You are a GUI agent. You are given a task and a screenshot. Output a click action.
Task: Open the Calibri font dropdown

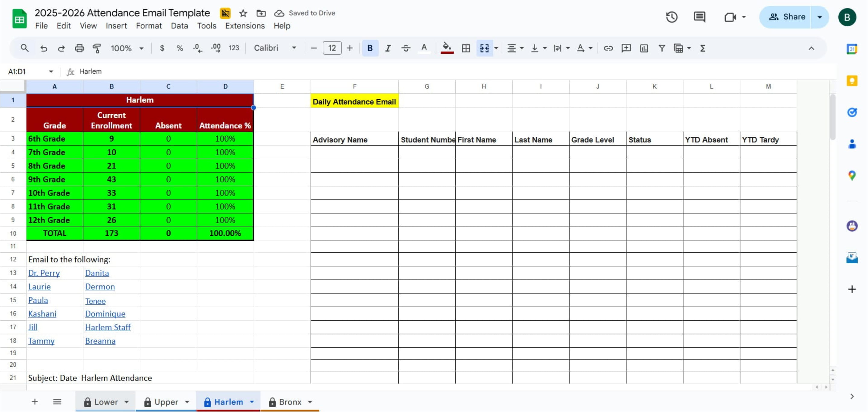click(275, 48)
